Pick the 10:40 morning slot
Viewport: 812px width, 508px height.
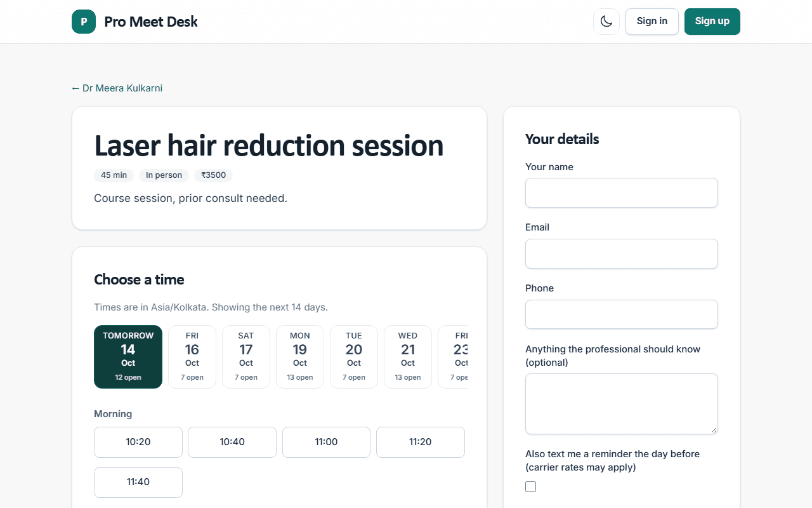tap(232, 442)
